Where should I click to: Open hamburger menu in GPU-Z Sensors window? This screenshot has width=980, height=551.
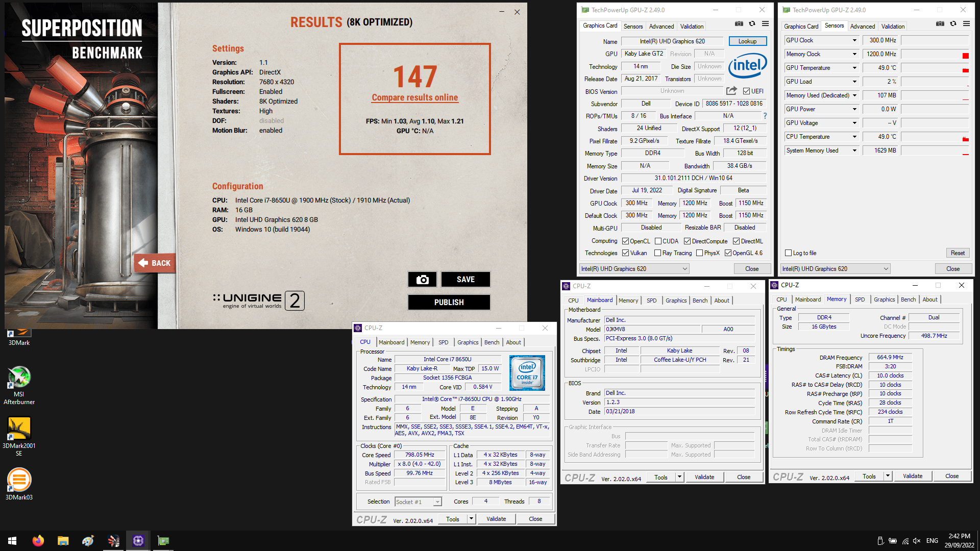(x=966, y=23)
